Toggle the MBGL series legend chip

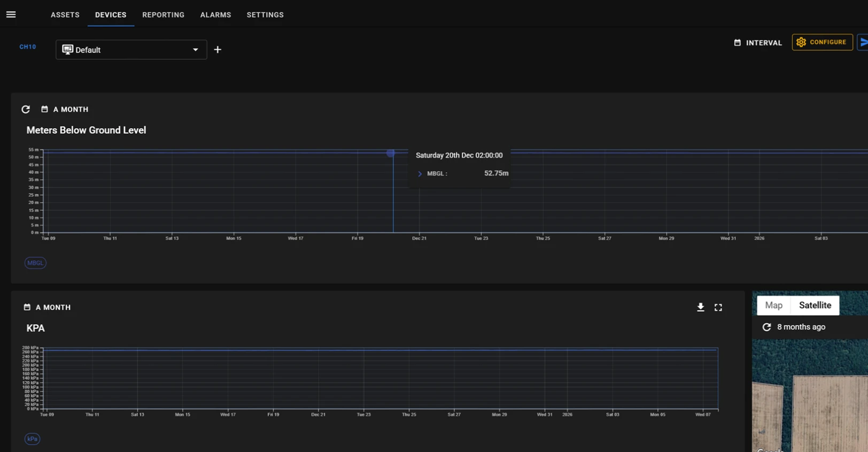click(35, 263)
